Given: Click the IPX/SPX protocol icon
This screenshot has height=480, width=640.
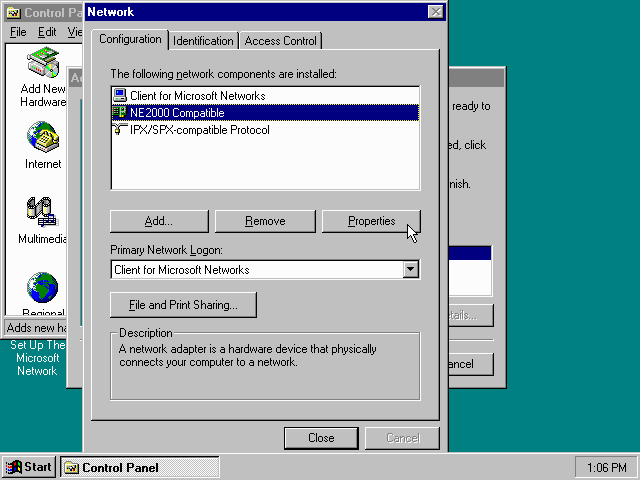Looking at the screenshot, I should 120,129.
